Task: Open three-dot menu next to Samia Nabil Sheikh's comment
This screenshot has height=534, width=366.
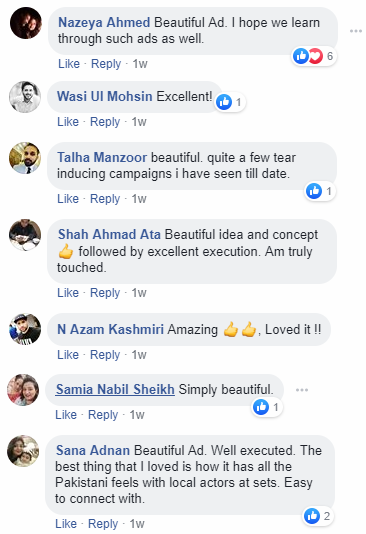Action: (302, 390)
